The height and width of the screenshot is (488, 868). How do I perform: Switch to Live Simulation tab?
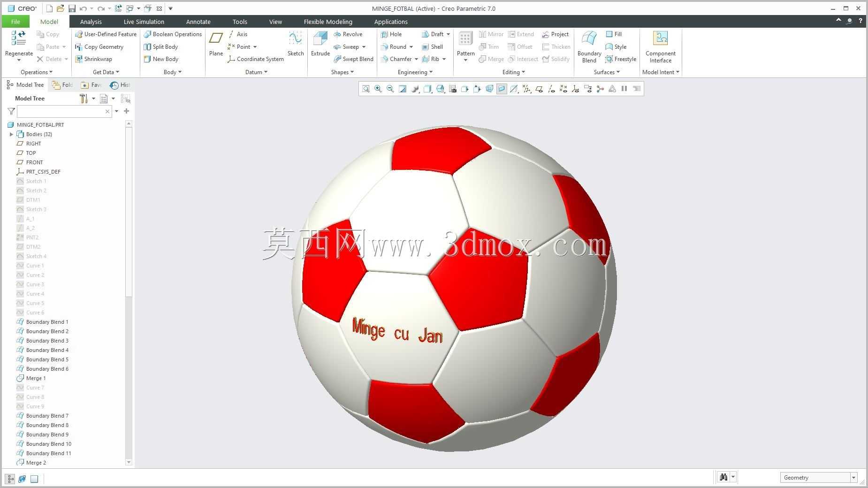tap(144, 22)
